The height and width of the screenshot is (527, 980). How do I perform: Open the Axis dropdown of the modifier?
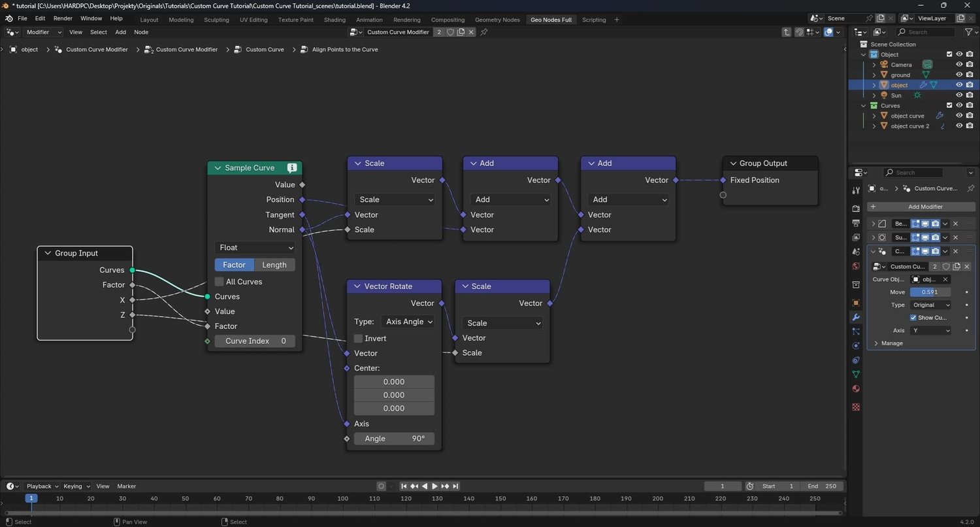[x=930, y=330]
